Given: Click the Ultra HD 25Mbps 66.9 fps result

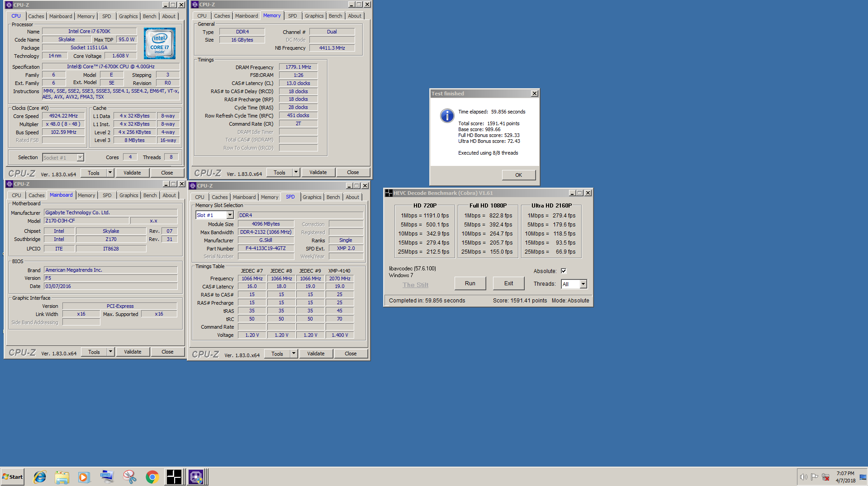Looking at the screenshot, I should [x=550, y=252].
